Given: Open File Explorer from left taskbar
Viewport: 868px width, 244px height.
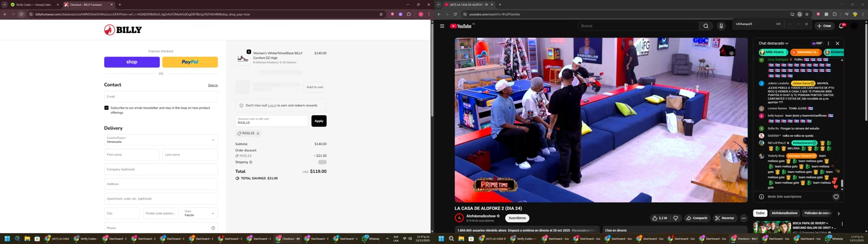Looking at the screenshot, I should (27, 238).
